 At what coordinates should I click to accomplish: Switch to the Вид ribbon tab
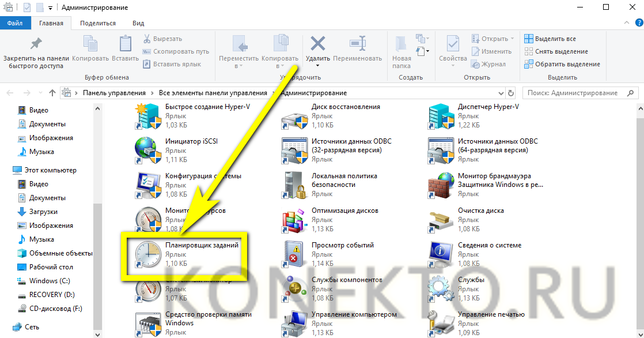pos(138,23)
